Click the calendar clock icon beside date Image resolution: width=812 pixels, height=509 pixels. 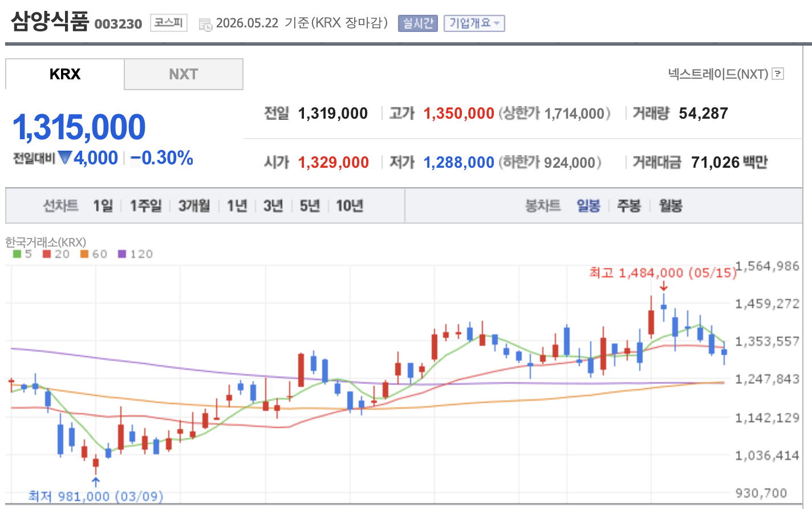coord(205,25)
